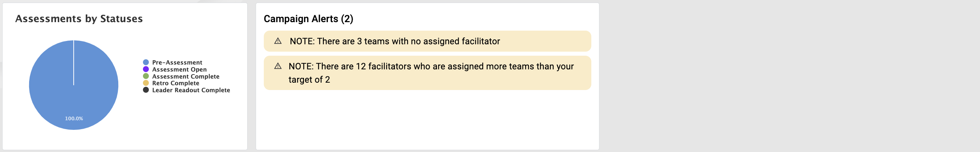The width and height of the screenshot is (980, 152).
Task: Click the yellow Retro Complete legend dot
Action: pos(146,83)
